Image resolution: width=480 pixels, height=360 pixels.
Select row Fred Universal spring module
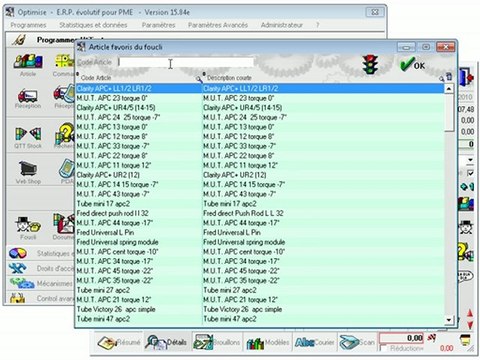point(260,242)
